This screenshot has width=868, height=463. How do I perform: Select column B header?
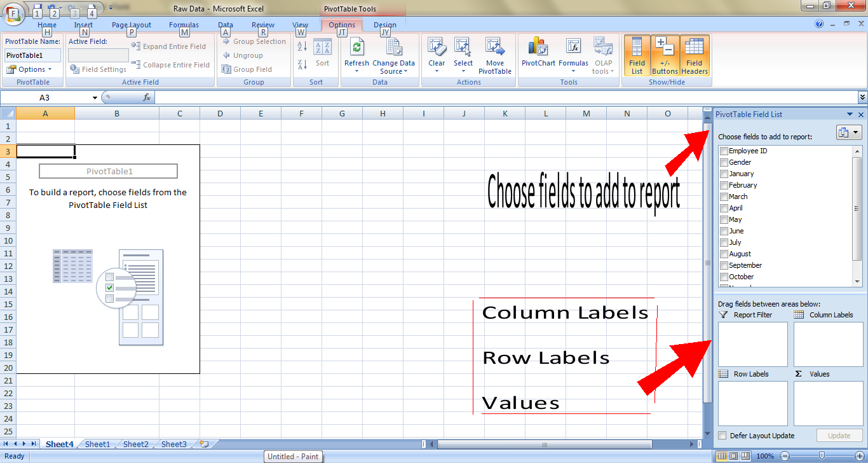click(117, 113)
